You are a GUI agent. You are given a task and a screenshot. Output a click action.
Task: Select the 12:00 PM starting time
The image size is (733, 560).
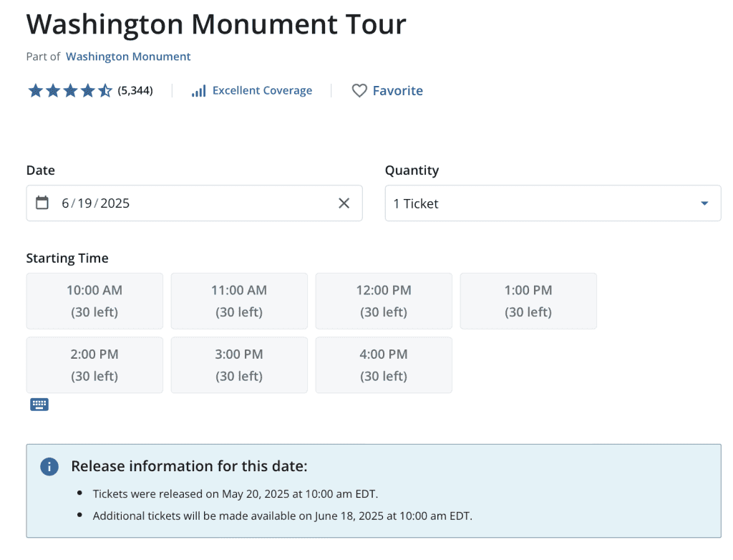click(x=384, y=301)
